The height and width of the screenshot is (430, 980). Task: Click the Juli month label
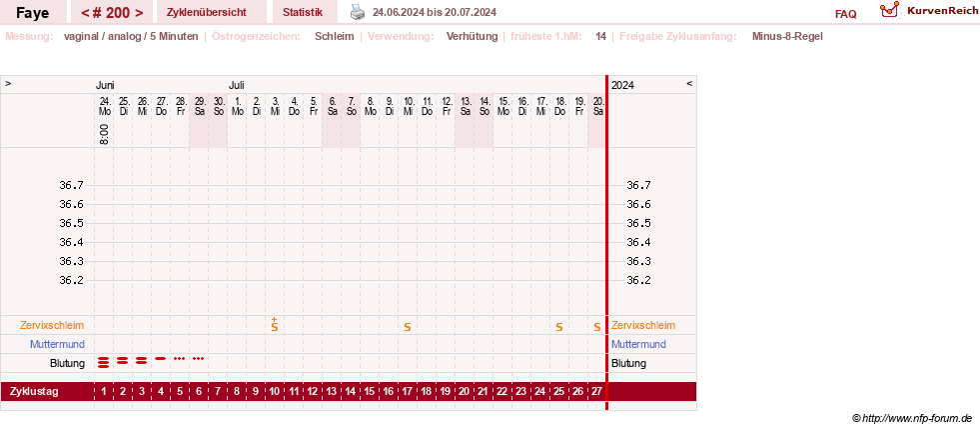pyautogui.click(x=236, y=85)
